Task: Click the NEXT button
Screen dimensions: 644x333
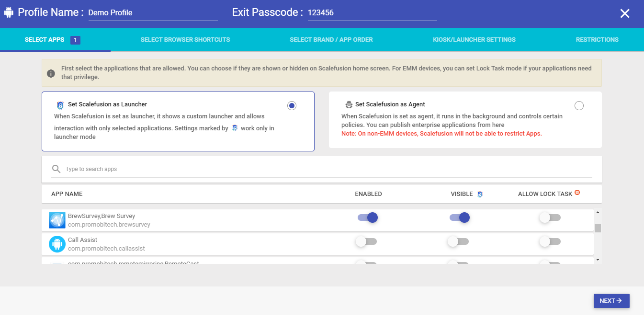Action: coord(611,301)
